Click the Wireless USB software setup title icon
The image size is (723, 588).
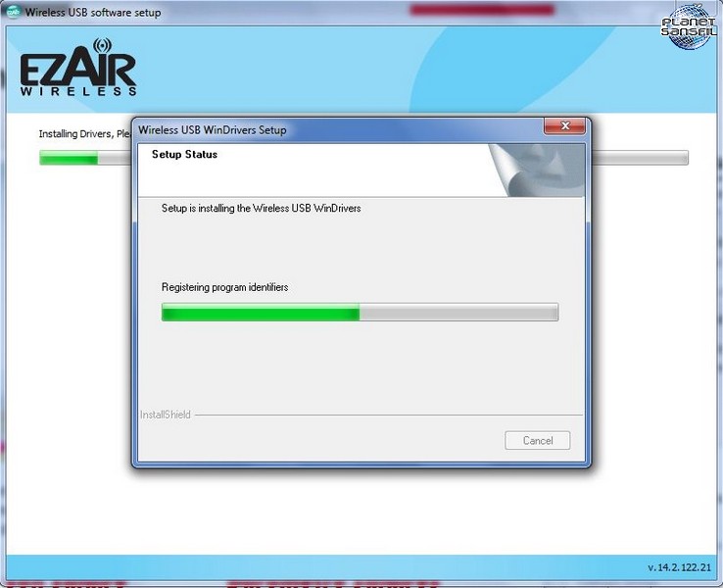(x=13, y=12)
